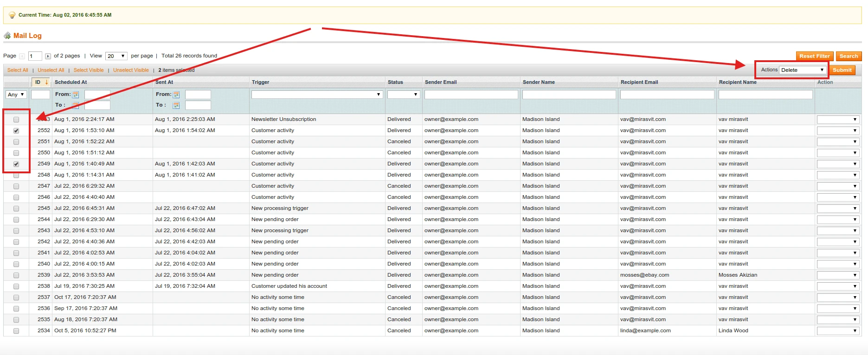Viewport: 868px width, 355px height.
Task: Open Action dropdown for row 2539
Action: (838, 275)
